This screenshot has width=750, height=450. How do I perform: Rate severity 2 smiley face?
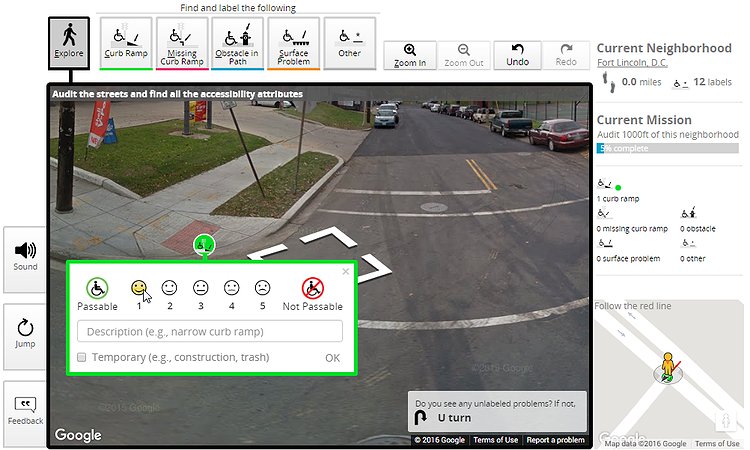click(x=169, y=287)
